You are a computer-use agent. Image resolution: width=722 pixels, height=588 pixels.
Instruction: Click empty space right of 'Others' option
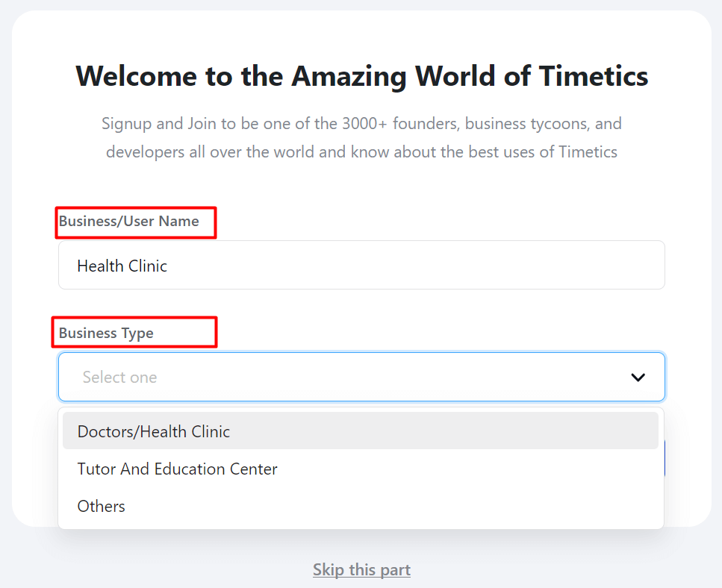point(391,506)
